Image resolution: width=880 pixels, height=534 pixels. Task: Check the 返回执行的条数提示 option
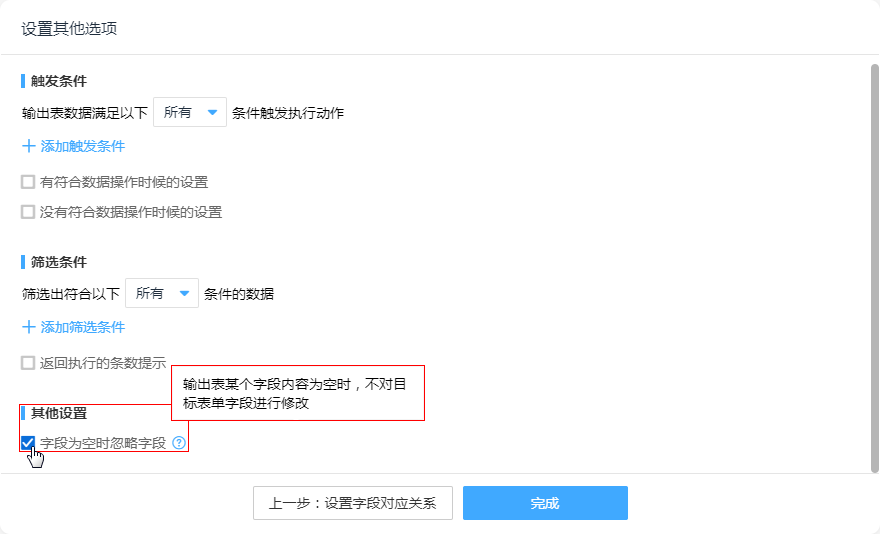click(x=28, y=364)
